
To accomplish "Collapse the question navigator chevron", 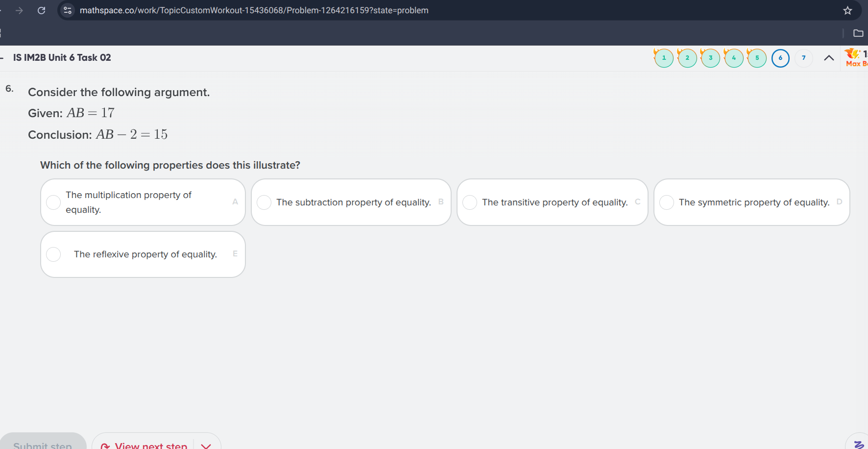I will 829,58.
